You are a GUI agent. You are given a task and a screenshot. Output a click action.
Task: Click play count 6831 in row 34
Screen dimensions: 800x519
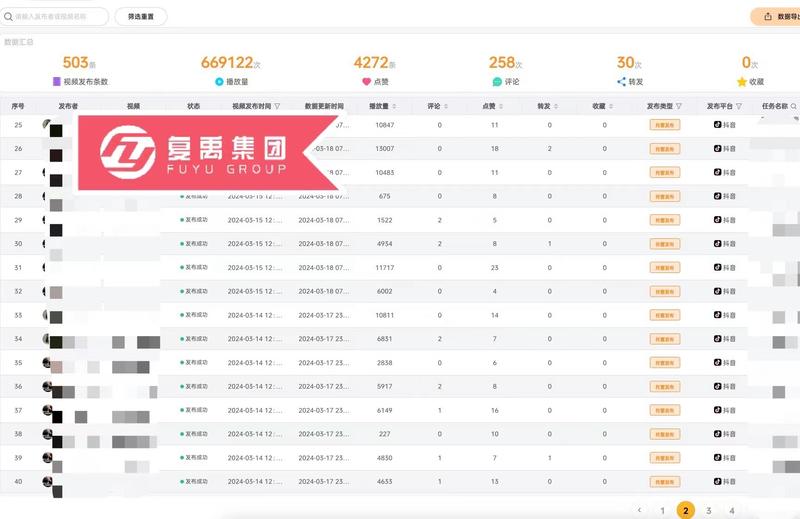385,339
